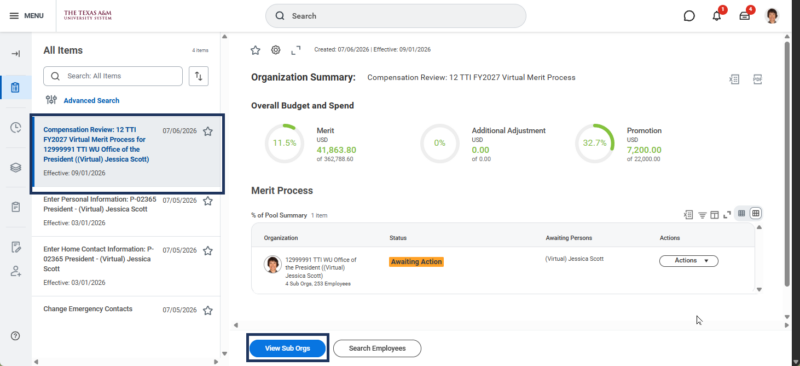Export Organization Summary as PDF
Viewport: 800px width, 366px height.
(757, 79)
